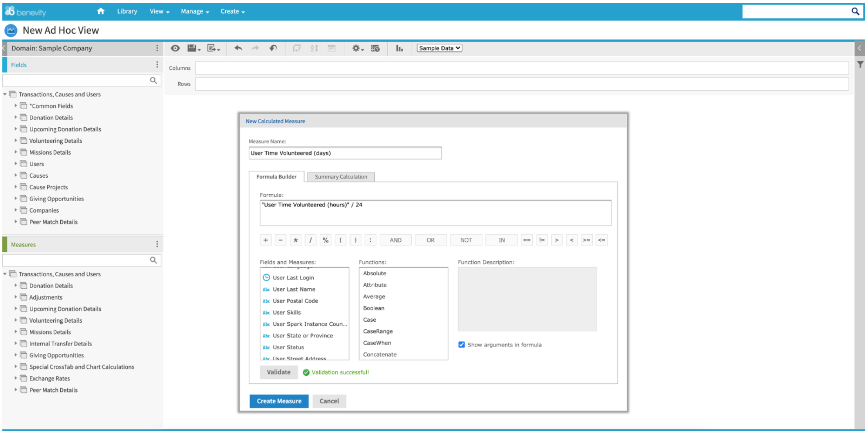Open Measures panel three-dot menu
This screenshot has width=868, height=434.
click(157, 244)
